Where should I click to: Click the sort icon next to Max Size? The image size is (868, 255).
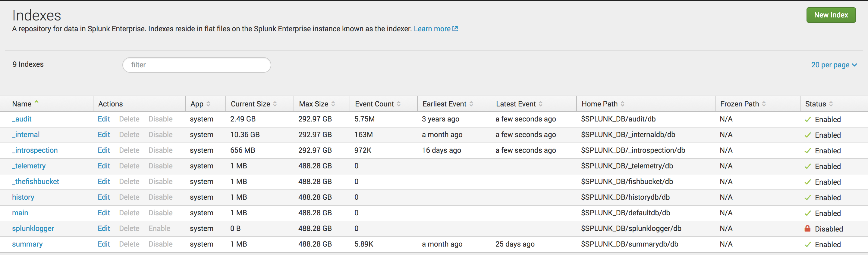333,104
